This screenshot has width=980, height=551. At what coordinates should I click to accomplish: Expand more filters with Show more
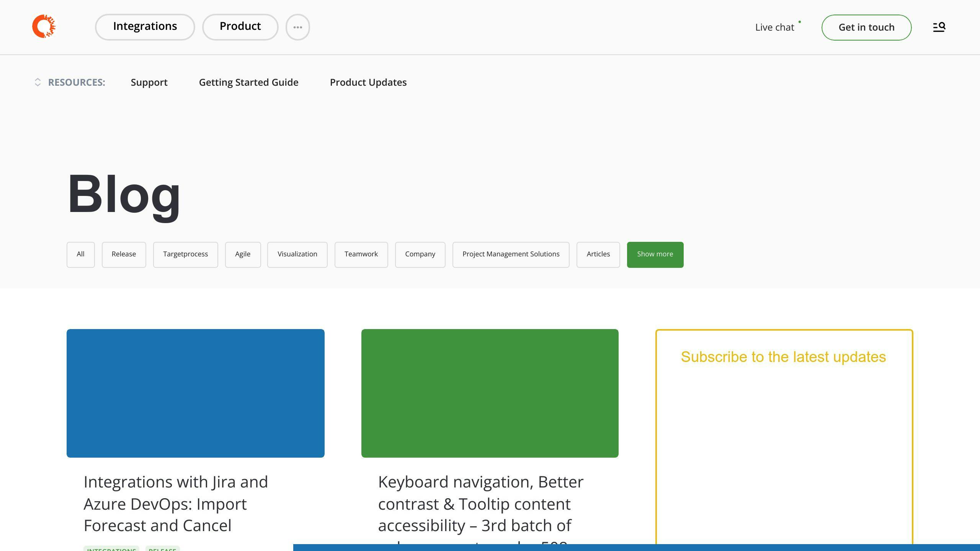[655, 254]
